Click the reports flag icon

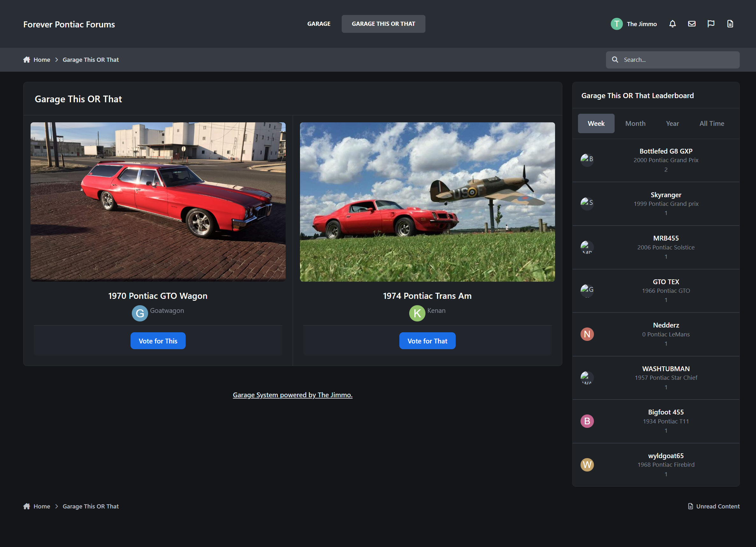[711, 24]
